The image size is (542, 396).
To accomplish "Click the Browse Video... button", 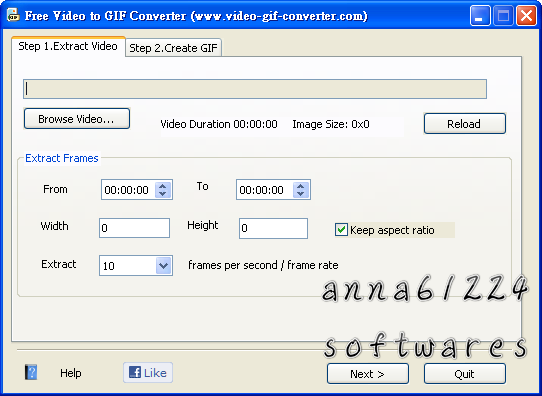I will click(x=77, y=119).
